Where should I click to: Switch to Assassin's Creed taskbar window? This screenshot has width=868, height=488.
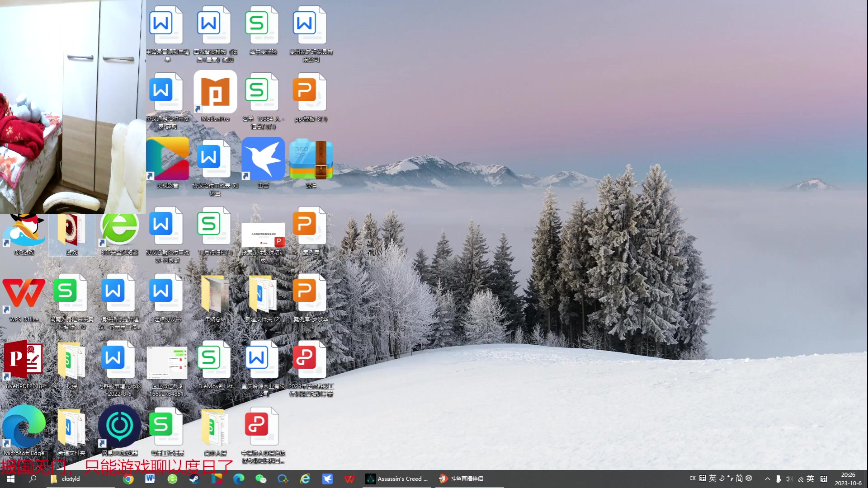[x=397, y=479]
